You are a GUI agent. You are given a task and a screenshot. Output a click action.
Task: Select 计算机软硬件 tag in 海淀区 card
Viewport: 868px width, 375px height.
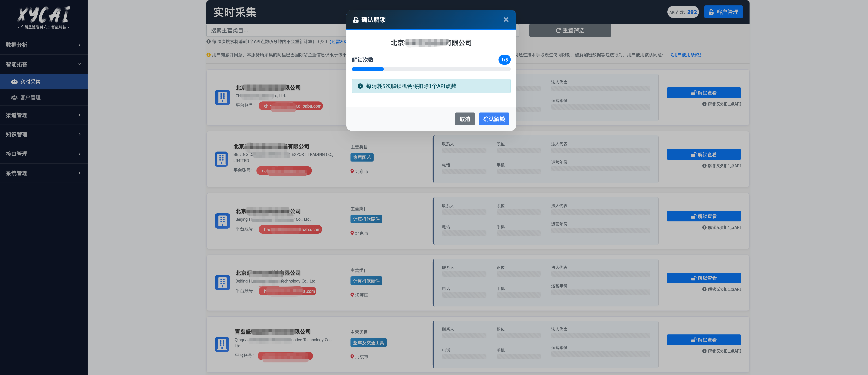366,281
